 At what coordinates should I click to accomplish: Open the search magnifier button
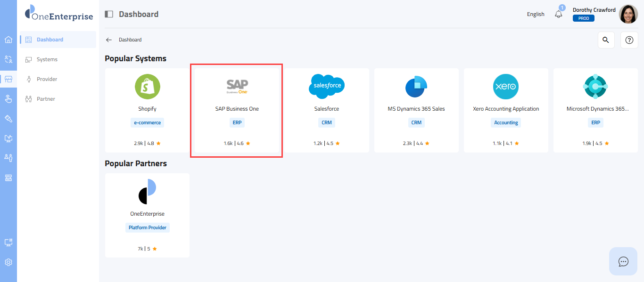tap(606, 40)
